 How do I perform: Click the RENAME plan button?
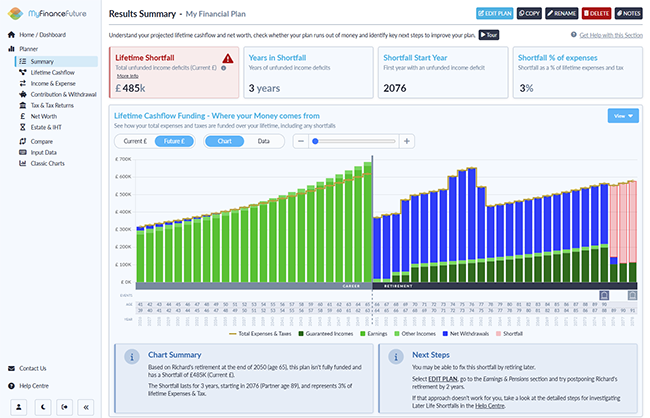point(562,13)
